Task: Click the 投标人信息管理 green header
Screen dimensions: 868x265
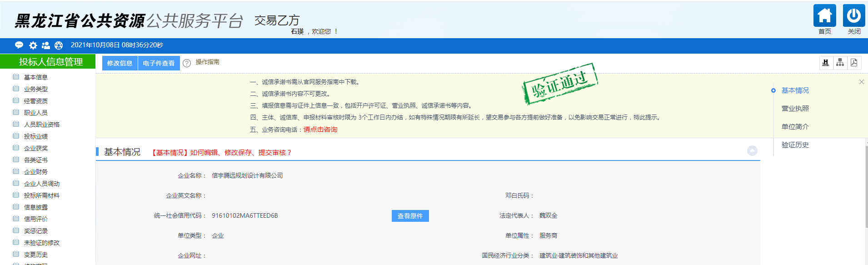Action: tap(48, 62)
